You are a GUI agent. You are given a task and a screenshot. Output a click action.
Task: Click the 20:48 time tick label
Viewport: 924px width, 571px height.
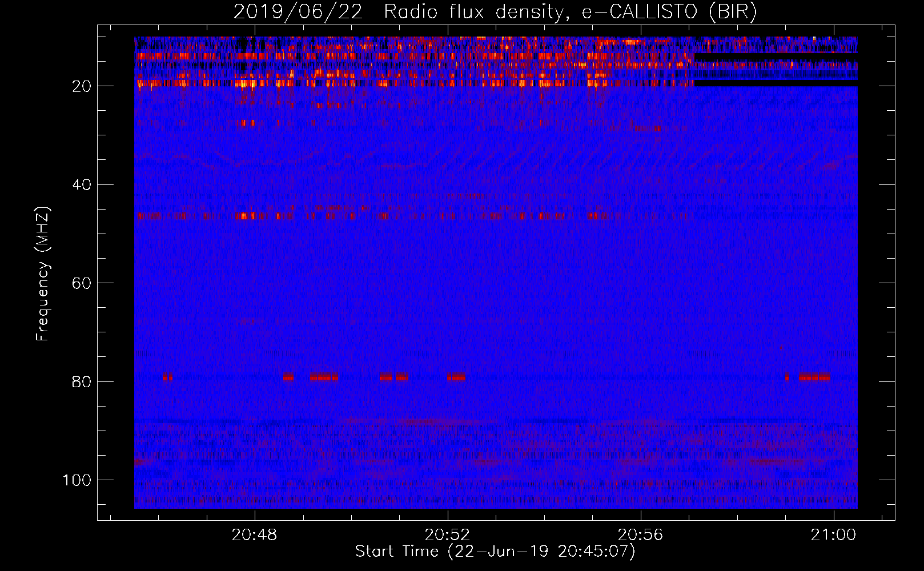(x=254, y=535)
